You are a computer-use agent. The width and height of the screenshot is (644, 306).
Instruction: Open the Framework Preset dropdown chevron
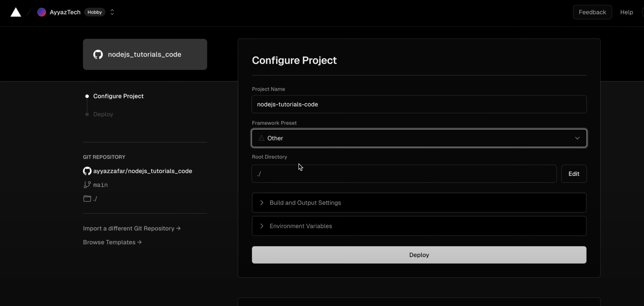tap(577, 138)
